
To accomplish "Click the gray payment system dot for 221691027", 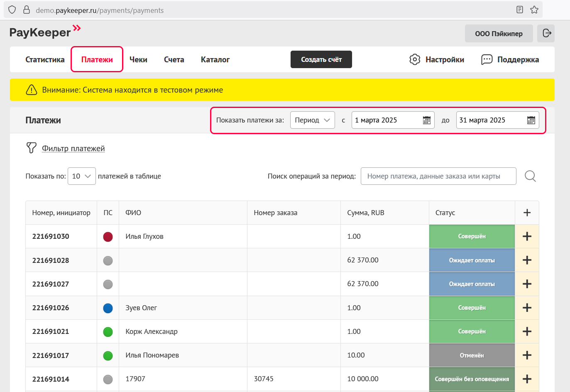I will tap(108, 284).
